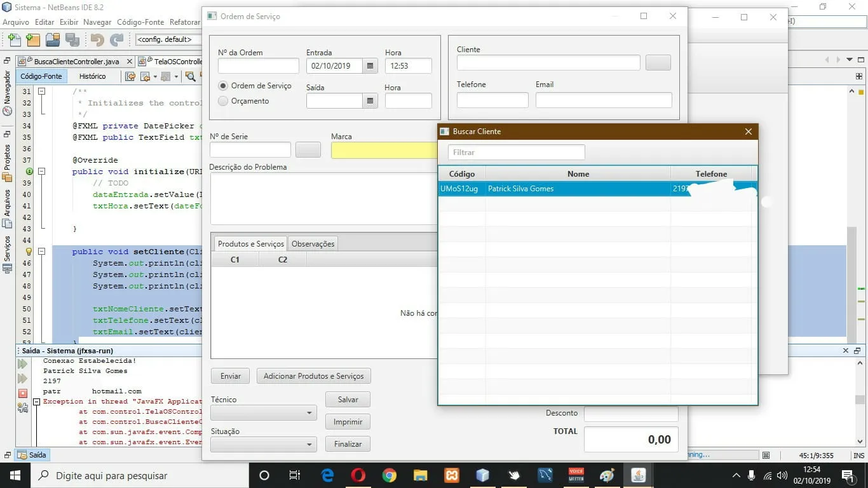Click the New Project toolbar icon
868x488 pixels.
coord(32,39)
